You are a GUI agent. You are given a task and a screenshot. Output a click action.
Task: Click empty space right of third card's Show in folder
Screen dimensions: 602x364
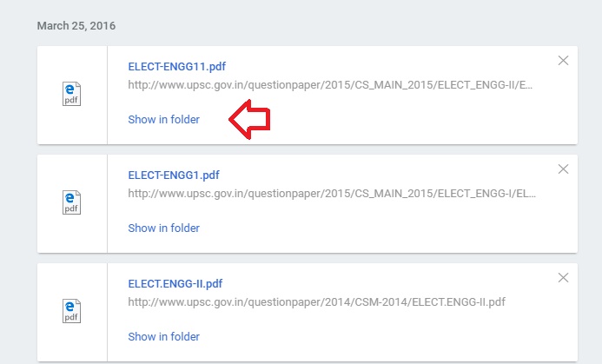click(391, 337)
